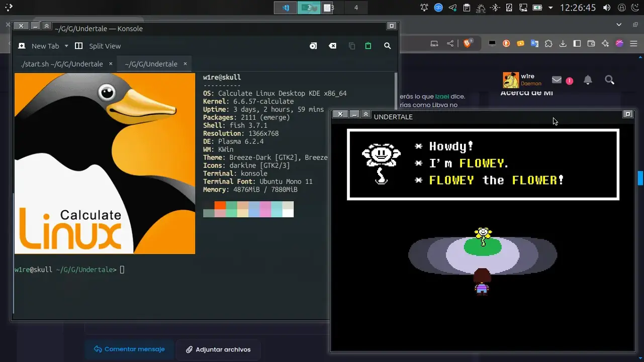Open the browser Downloads icon
The image size is (644, 362).
[x=563, y=44]
